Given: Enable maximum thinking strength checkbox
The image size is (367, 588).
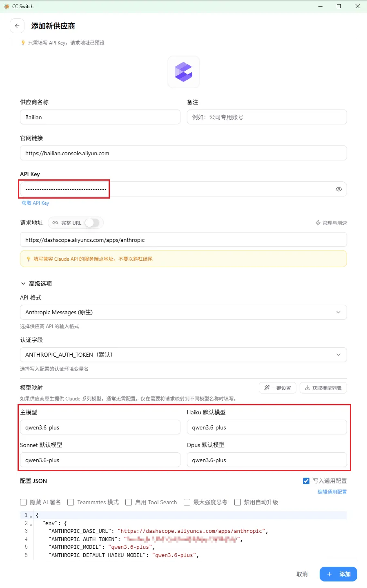Looking at the screenshot, I should [x=187, y=502].
